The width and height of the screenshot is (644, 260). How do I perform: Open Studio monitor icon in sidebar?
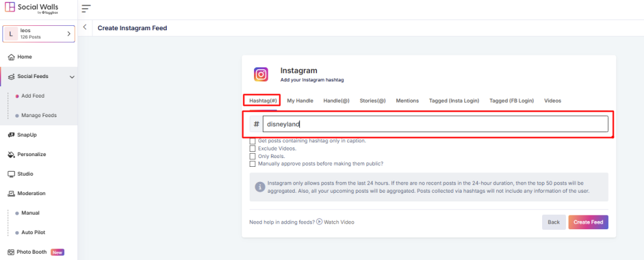coord(11,174)
